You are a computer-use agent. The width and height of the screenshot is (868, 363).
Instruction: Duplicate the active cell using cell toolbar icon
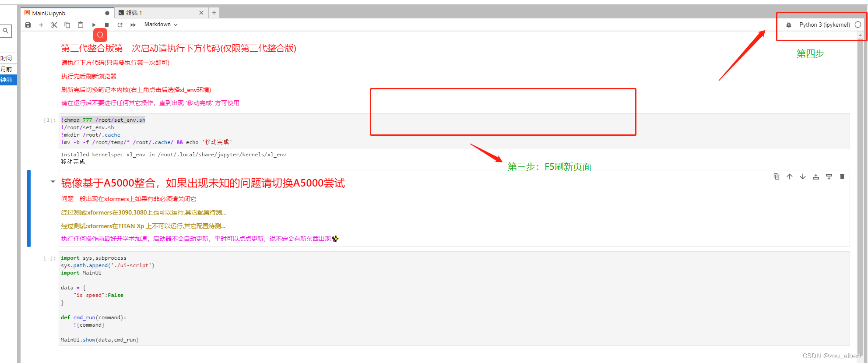point(777,176)
